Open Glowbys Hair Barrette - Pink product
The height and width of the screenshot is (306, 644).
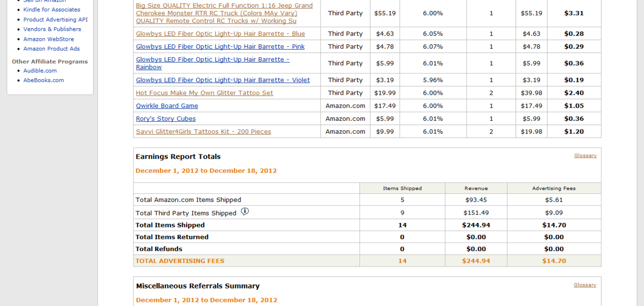[220, 47]
